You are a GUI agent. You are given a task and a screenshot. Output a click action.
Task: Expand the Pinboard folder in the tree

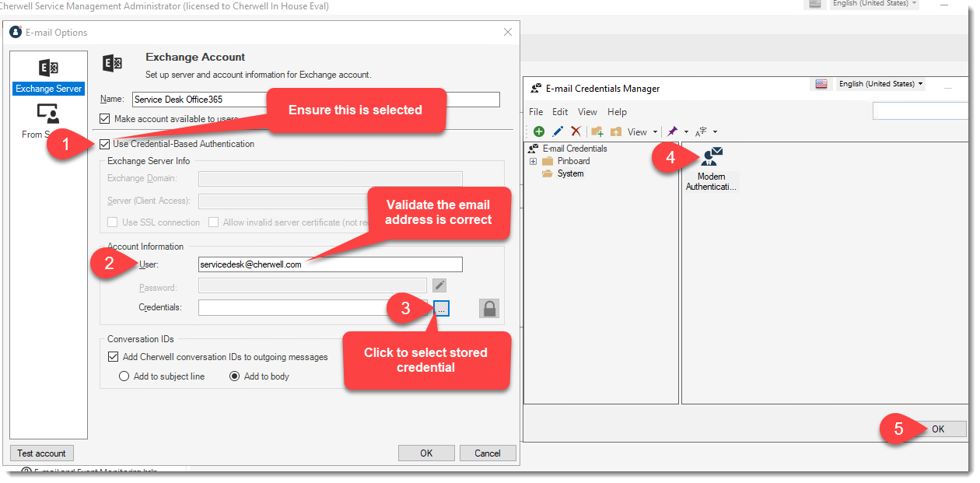[x=532, y=161]
